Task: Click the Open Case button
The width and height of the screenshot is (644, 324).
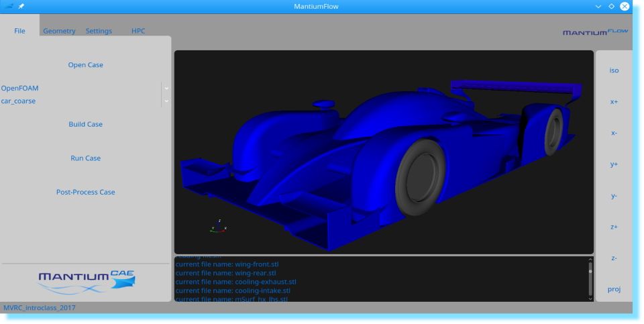Action: [x=85, y=65]
